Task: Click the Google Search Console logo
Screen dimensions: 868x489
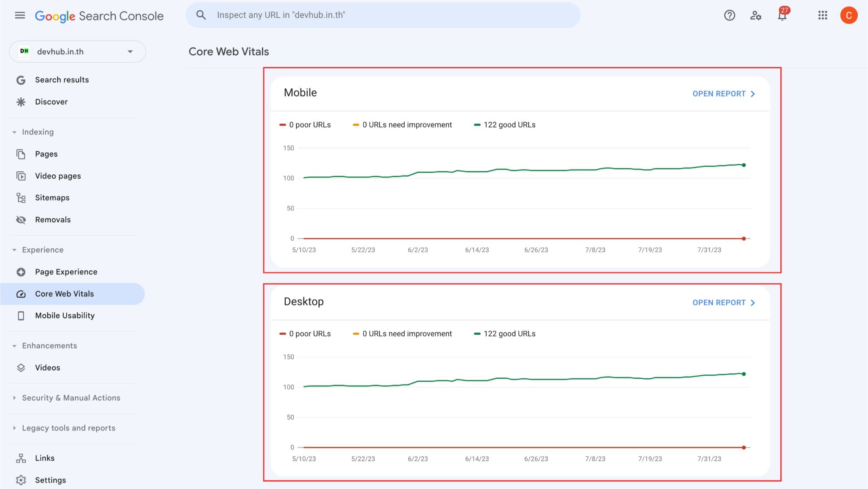Action: tap(99, 16)
